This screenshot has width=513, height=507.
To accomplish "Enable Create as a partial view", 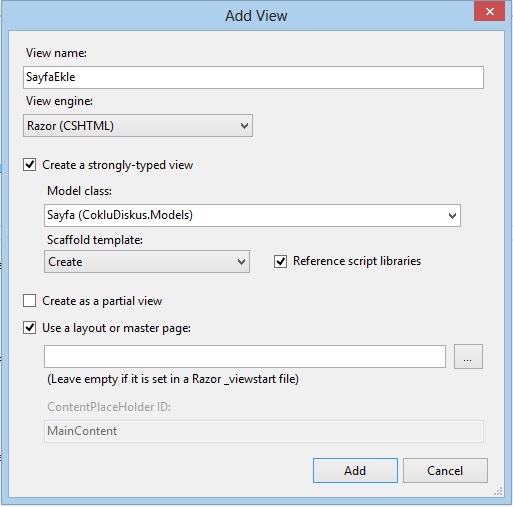I will click(x=30, y=301).
